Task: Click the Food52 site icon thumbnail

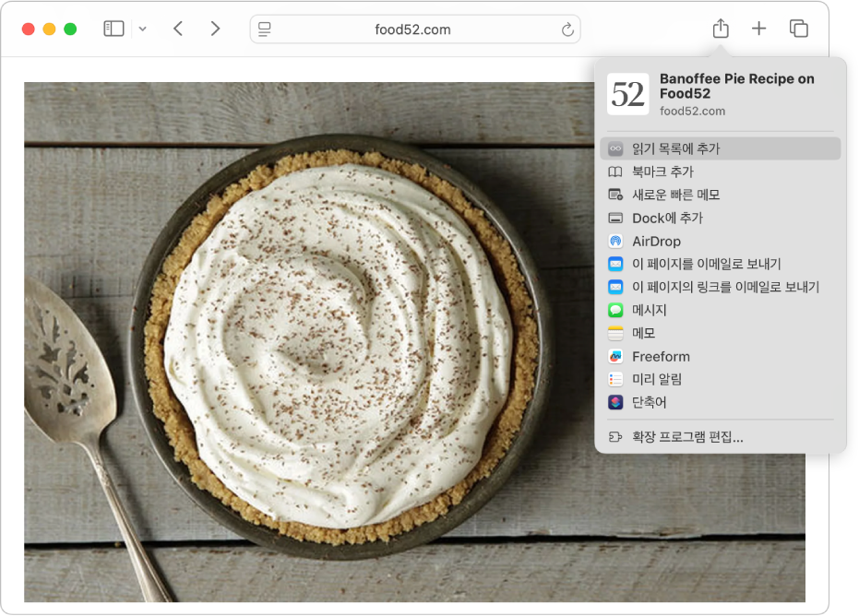Action: [x=627, y=94]
